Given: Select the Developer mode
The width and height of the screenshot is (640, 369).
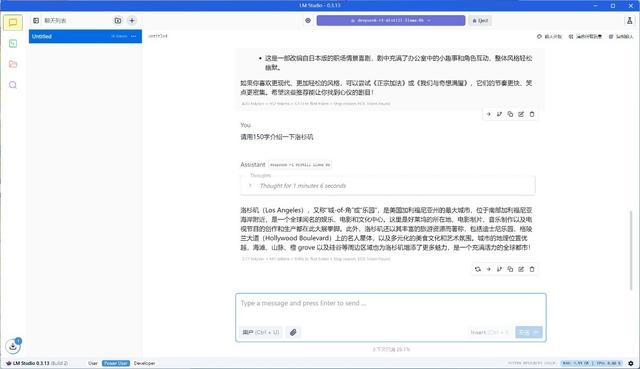Looking at the screenshot, I should (144, 363).
